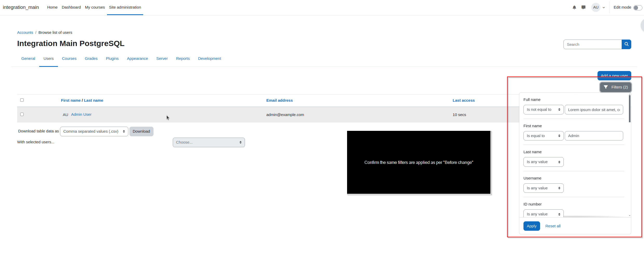The height and width of the screenshot is (257, 644).
Task: Switch to the Courses tab
Action: (69, 59)
